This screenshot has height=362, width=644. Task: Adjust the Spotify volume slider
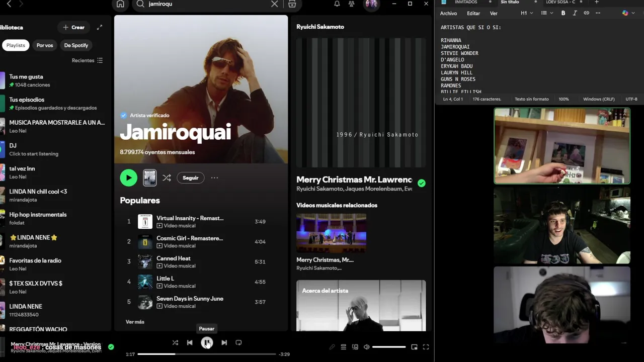(x=389, y=347)
